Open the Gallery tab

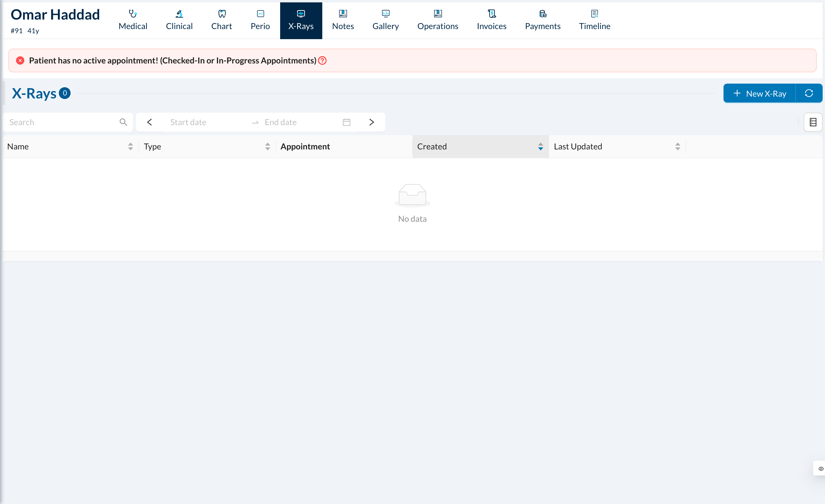coord(386,20)
